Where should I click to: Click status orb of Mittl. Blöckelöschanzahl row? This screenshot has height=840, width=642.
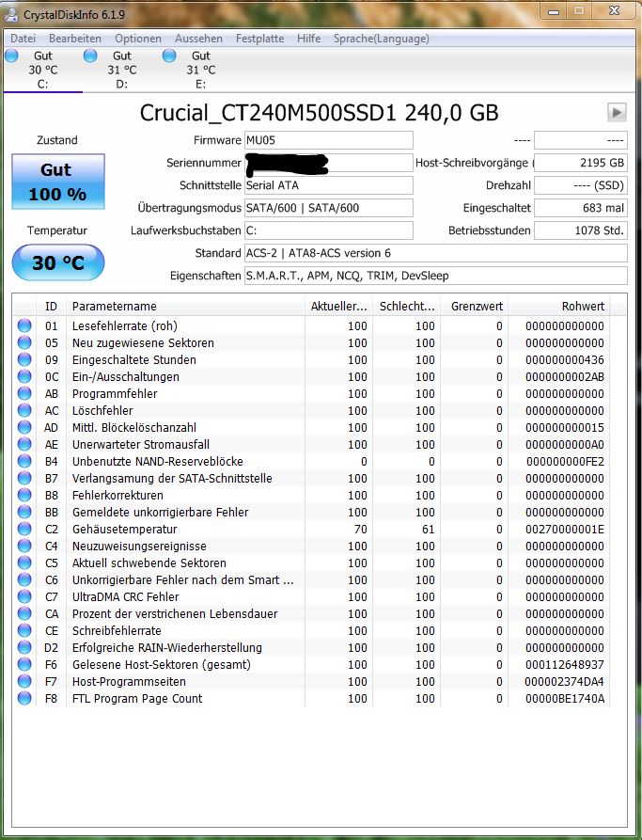[24, 427]
